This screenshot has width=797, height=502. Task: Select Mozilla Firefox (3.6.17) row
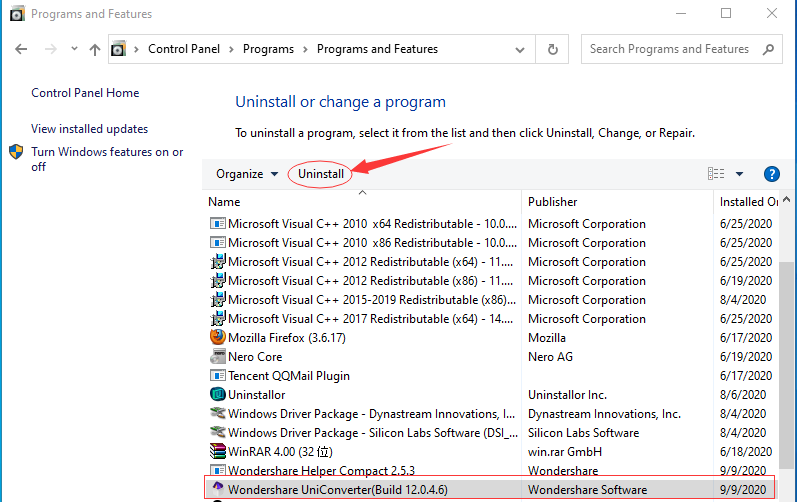[x=287, y=338]
